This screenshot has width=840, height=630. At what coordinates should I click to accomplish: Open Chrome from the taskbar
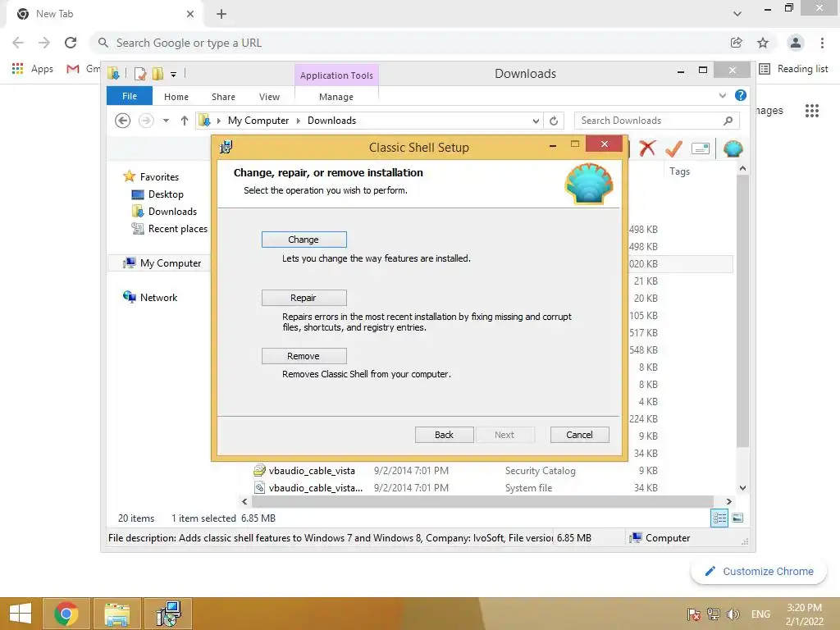pos(66,614)
